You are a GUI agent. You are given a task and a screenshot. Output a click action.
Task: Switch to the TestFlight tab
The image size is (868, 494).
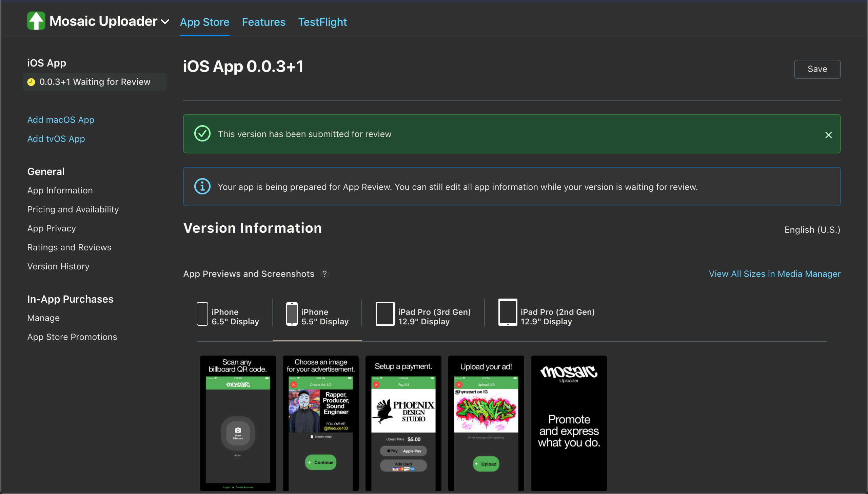[x=322, y=22]
